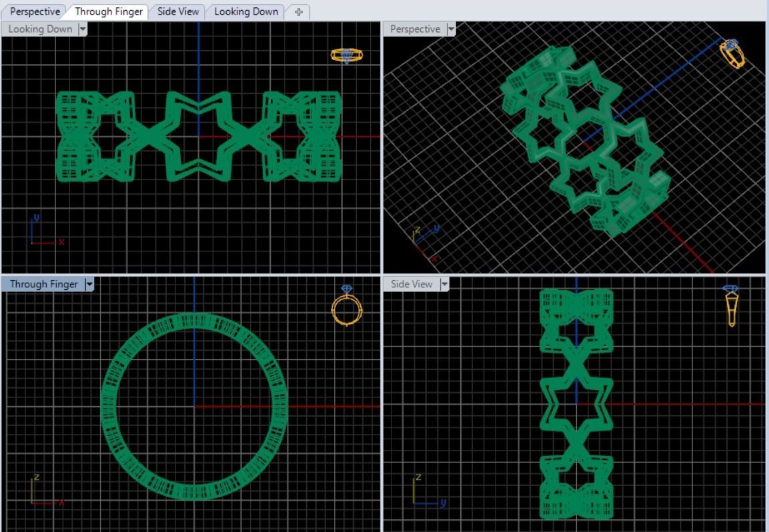This screenshot has height=532, width=769.
Task: Click the ring orientation icon in Side View viewport
Action: coord(731,306)
